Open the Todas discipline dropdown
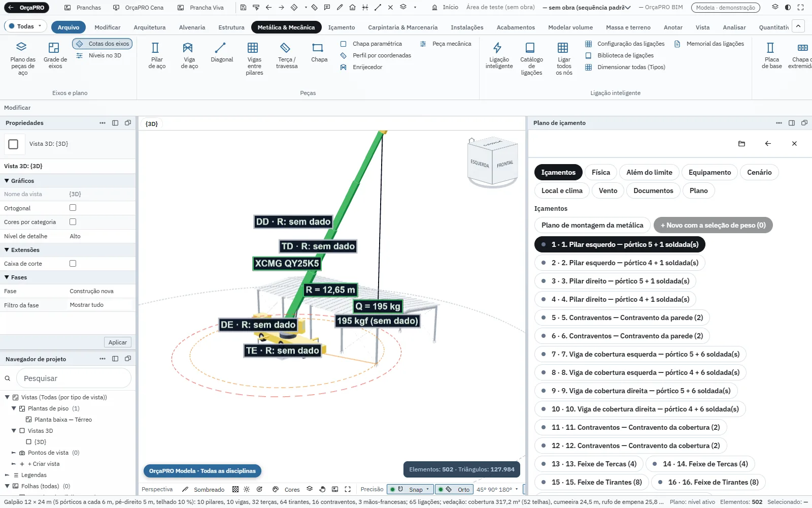 click(x=25, y=26)
